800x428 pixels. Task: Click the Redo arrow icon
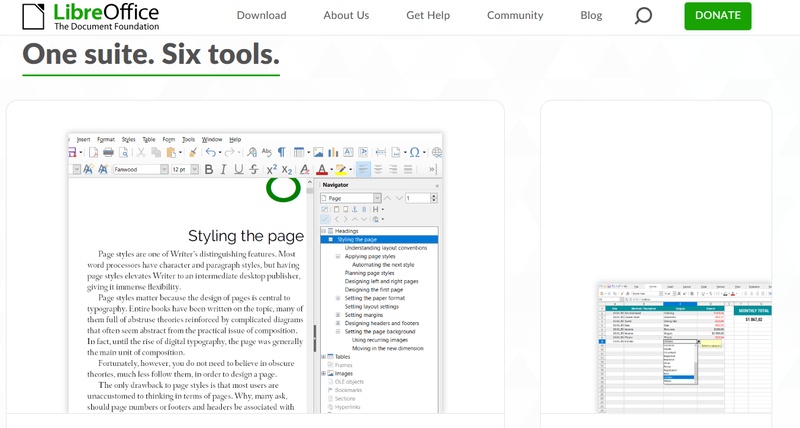230,152
